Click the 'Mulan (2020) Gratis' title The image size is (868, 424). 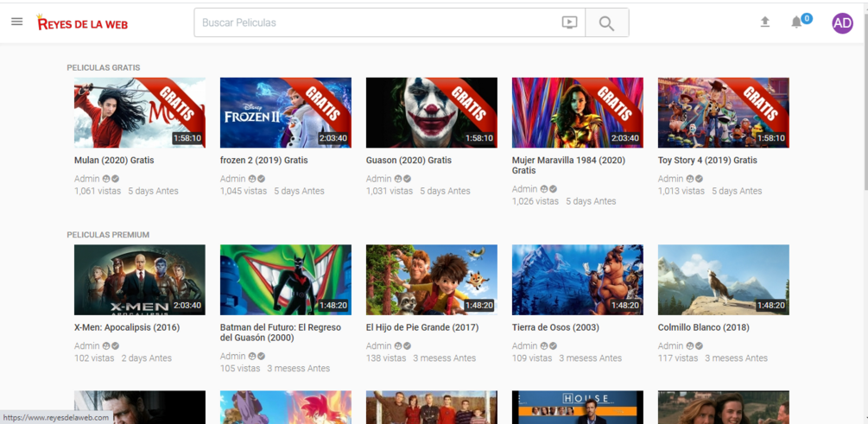[114, 160]
